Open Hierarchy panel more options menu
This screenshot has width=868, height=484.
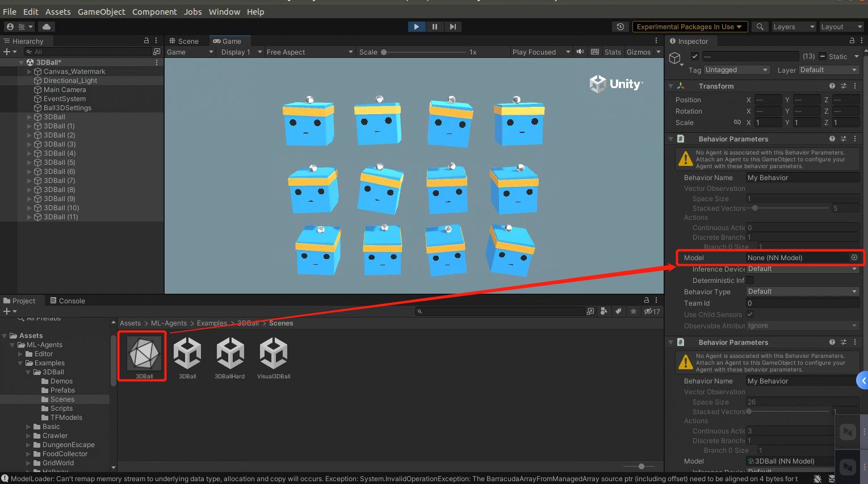[x=156, y=41]
